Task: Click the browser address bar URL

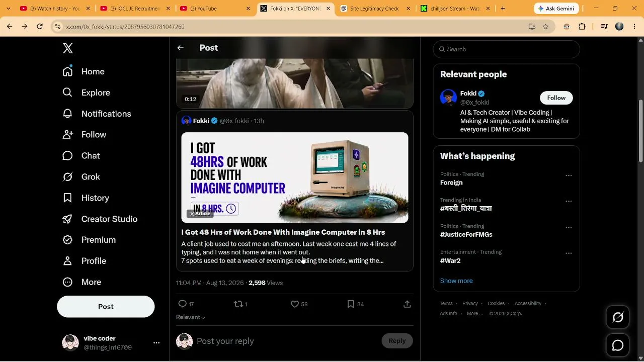Action: click(x=125, y=27)
